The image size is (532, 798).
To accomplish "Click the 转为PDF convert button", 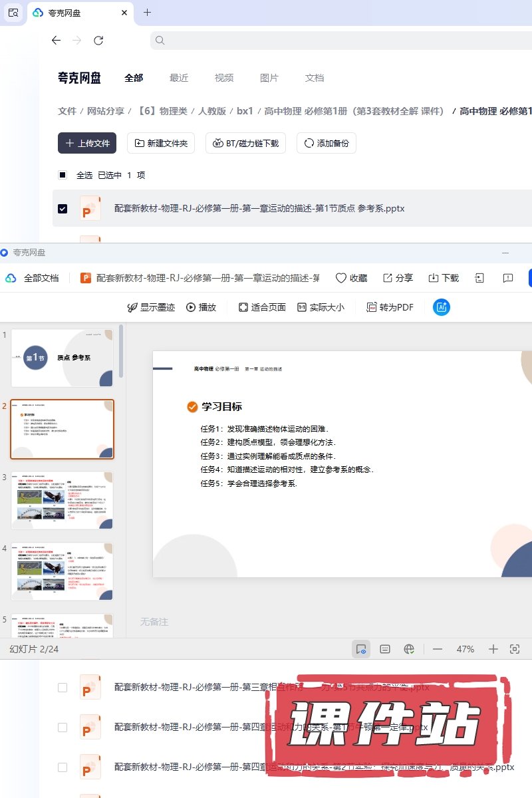I will click(x=390, y=307).
